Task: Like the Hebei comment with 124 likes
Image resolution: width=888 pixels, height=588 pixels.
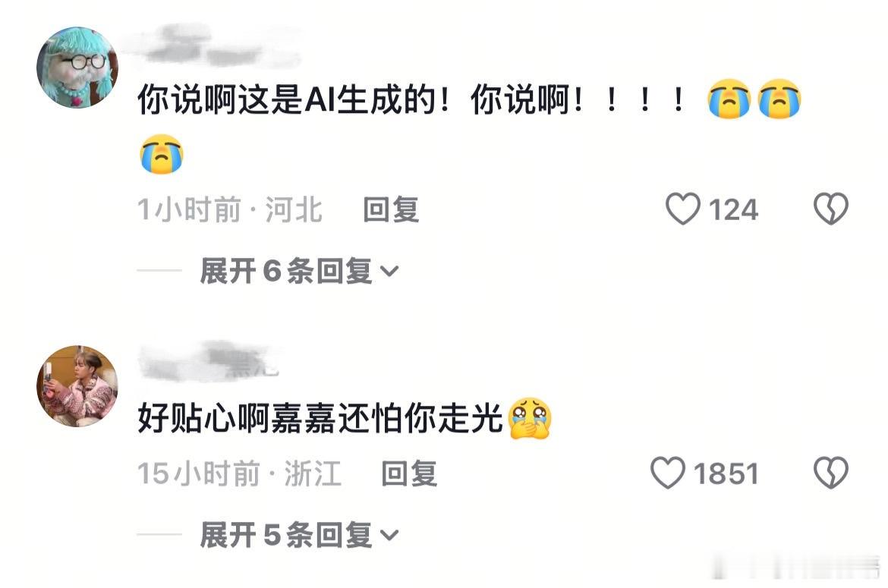Action: 683,209
